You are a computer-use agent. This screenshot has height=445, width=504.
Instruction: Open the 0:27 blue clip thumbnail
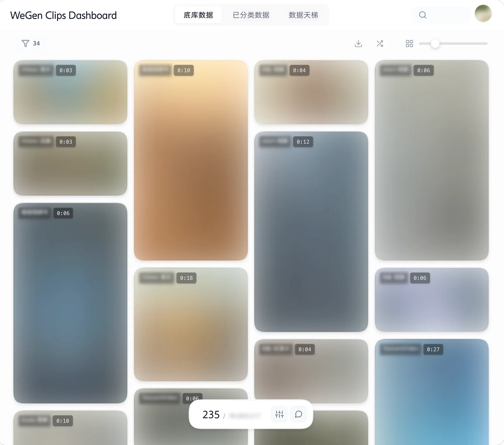pos(432,392)
